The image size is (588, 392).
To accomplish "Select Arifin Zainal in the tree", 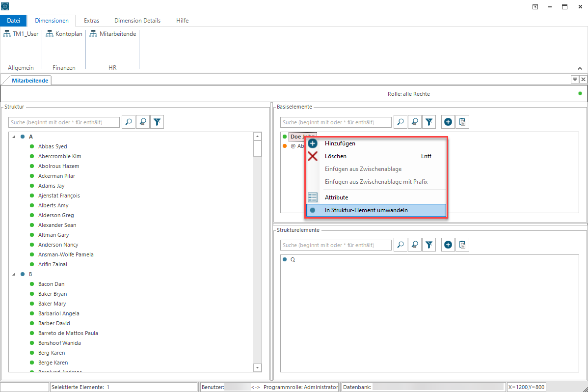I will point(53,264).
